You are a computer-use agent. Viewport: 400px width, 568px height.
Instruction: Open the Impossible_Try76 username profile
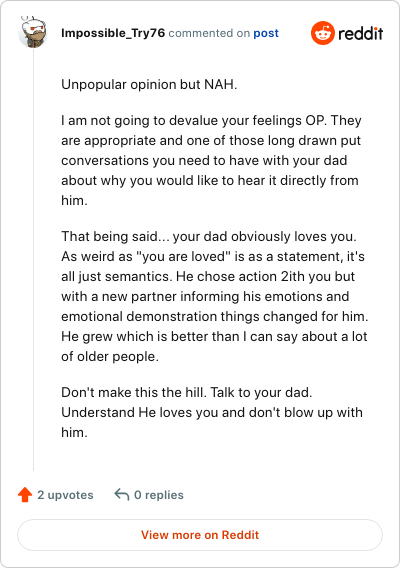click(x=113, y=33)
